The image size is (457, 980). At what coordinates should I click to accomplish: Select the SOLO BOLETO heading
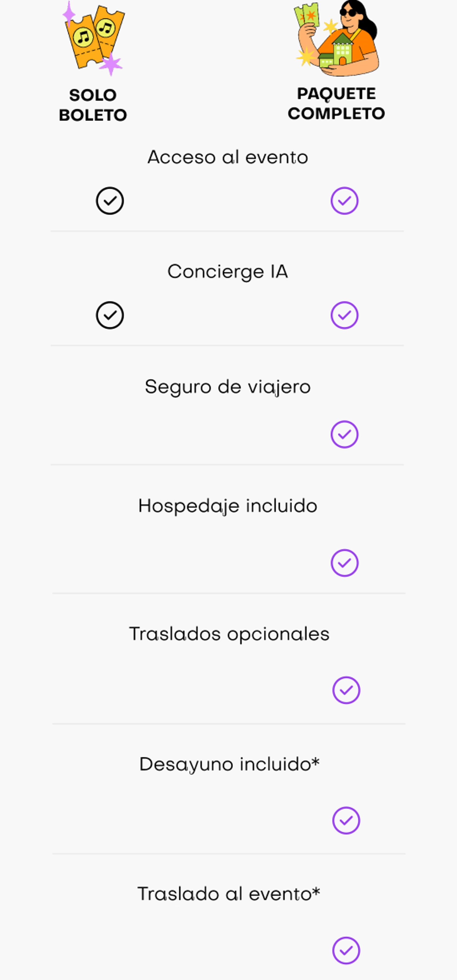point(93,105)
